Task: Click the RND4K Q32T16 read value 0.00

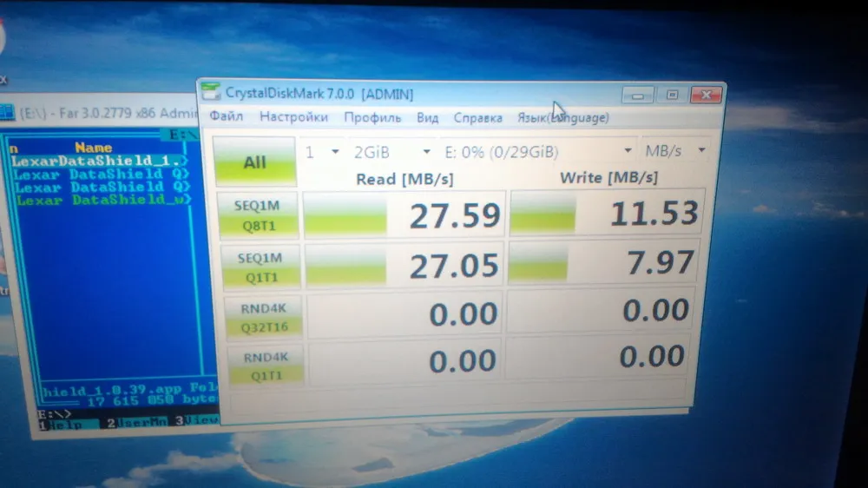Action: point(404,314)
